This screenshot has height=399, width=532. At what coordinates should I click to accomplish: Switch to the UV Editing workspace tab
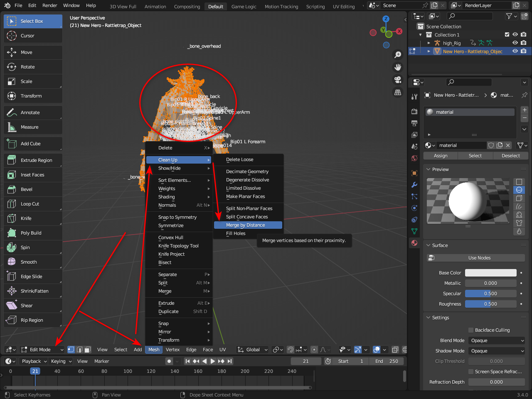344,7
